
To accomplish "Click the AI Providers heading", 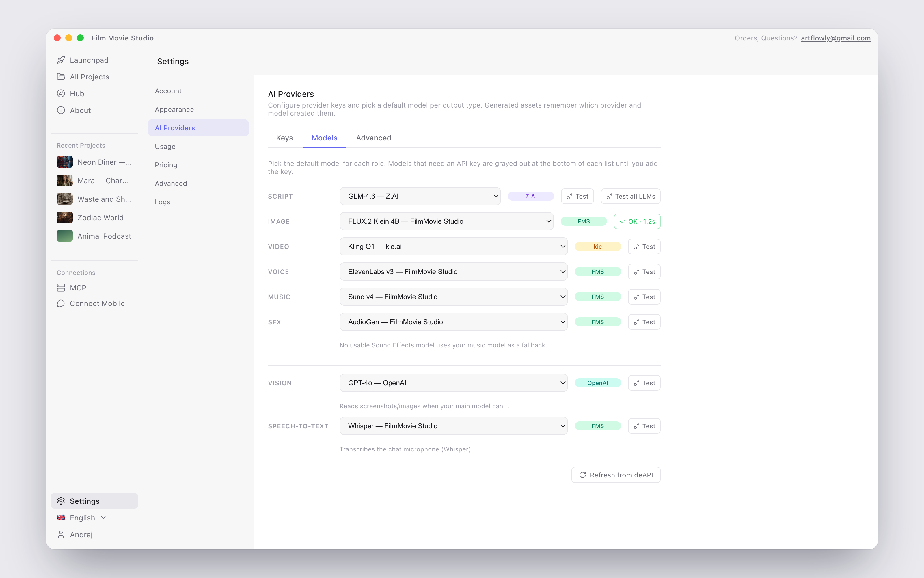I will tap(290, 94).
